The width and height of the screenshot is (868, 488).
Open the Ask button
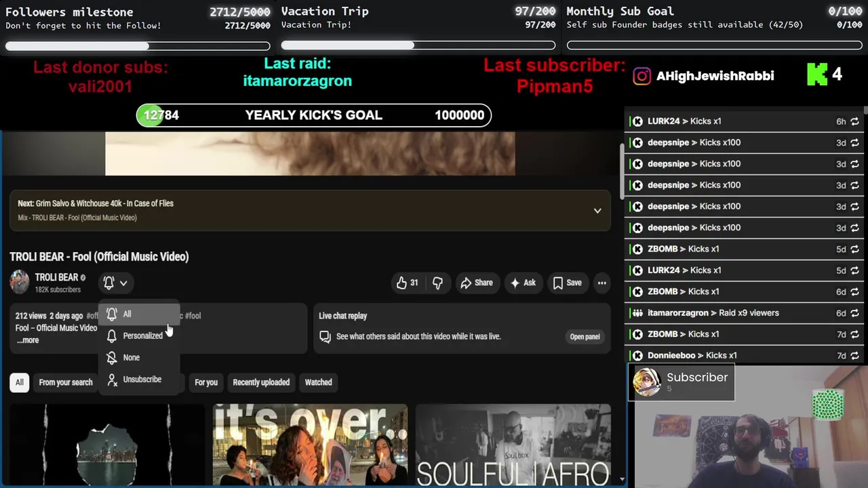pos(523,283)
